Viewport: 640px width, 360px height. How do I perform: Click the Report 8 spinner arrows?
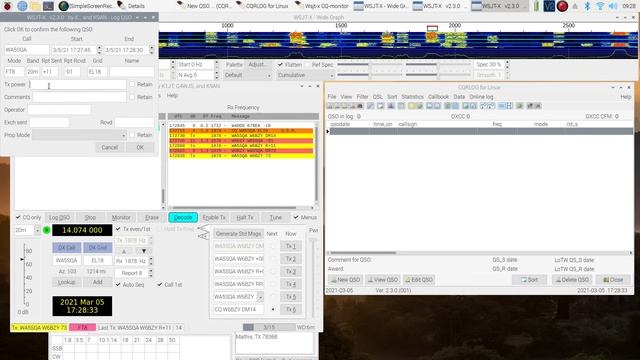pyautogui.click(x=151, y=273)
